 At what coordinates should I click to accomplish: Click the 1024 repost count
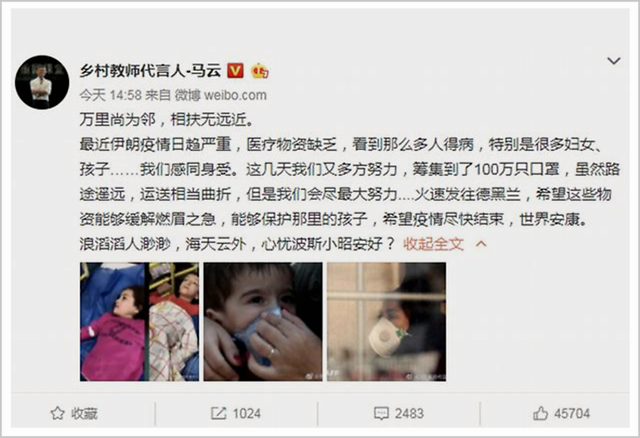coord(247,414)
